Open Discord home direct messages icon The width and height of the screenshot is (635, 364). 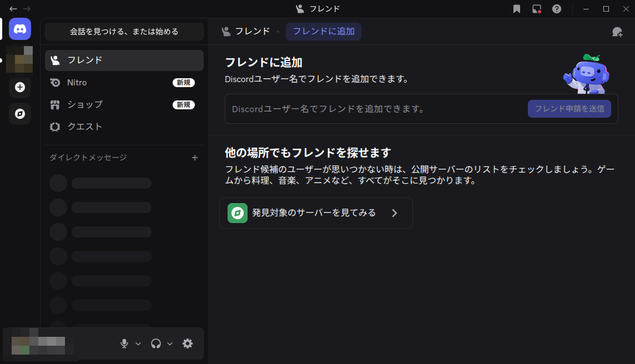[20, 29]
